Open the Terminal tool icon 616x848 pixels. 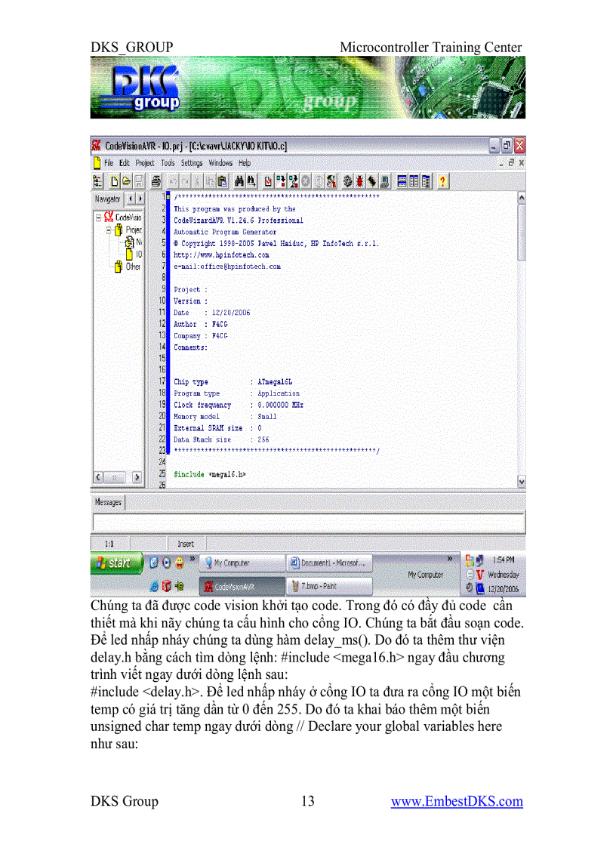click(x=384, y=181)
